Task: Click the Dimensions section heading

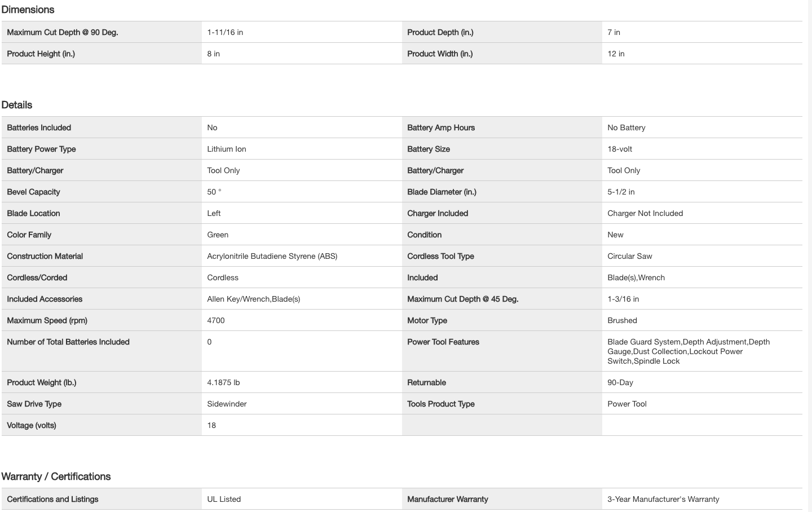Action: coord(28,10)
